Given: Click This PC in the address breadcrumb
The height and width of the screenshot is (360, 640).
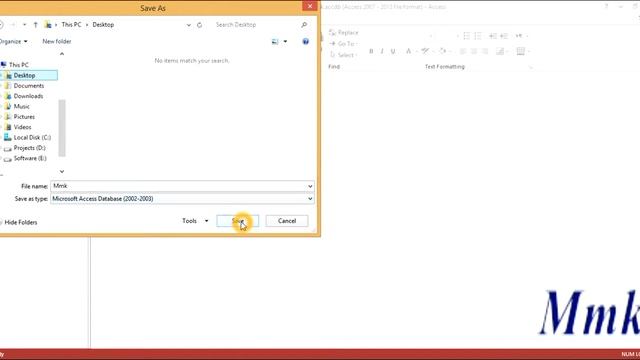Looking at the screenshot, I should pos(71,25).
